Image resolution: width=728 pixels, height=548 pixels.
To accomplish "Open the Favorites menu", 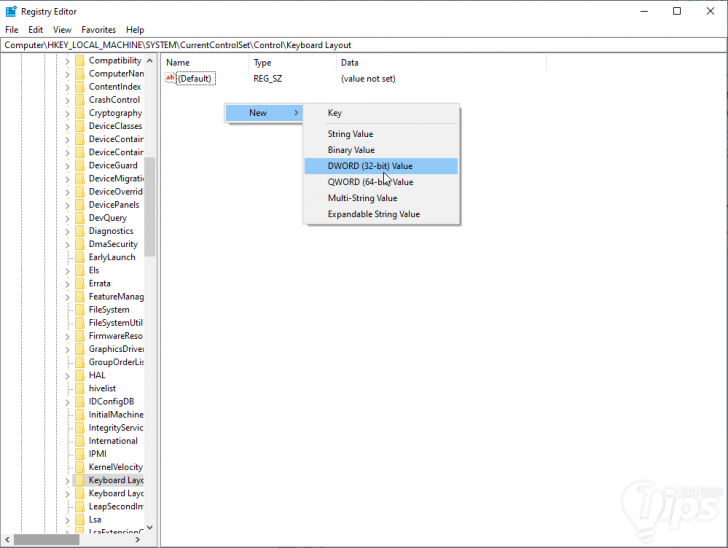I will [98, 30].
